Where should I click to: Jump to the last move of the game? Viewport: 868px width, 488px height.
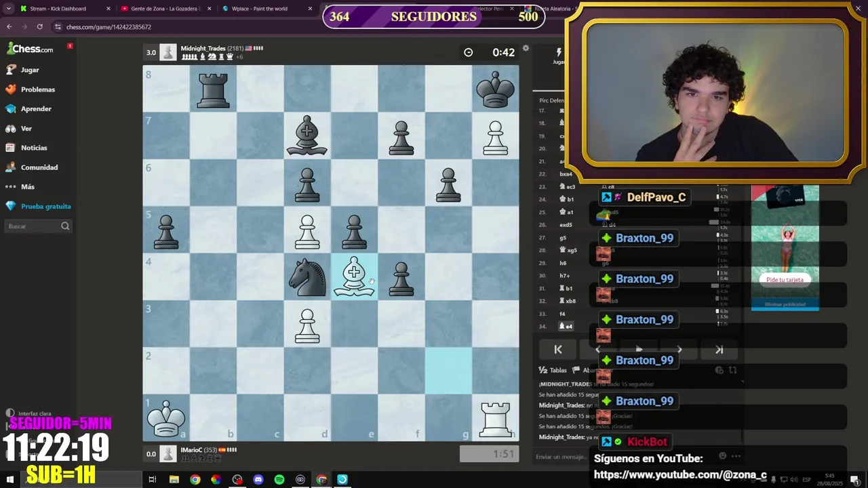pyautogui.click(x=719, y=350)
